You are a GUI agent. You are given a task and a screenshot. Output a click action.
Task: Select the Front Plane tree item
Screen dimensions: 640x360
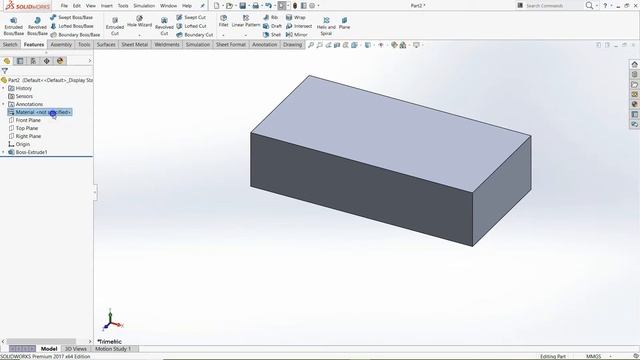point(24,120)
